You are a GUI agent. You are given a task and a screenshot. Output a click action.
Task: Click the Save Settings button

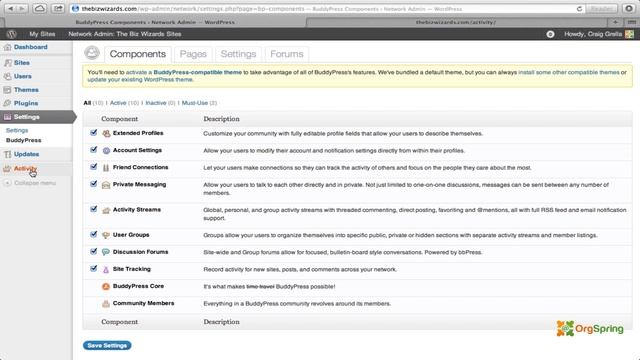coord(107,345)
